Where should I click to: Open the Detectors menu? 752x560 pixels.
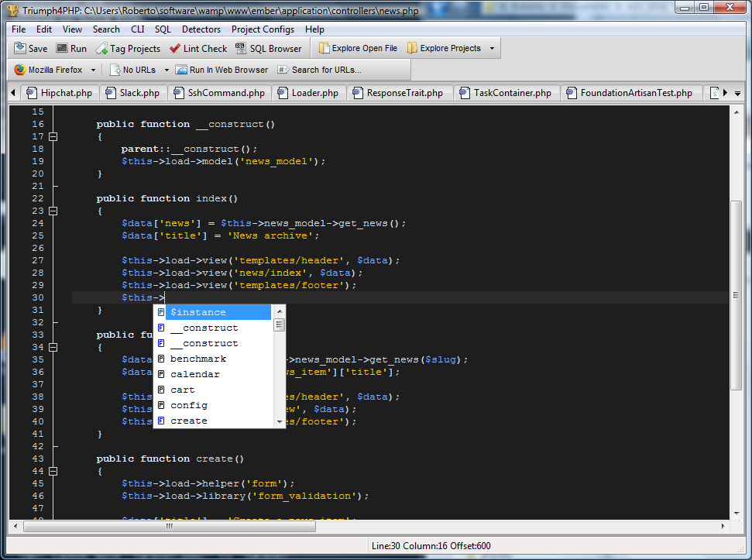point(201,29)
